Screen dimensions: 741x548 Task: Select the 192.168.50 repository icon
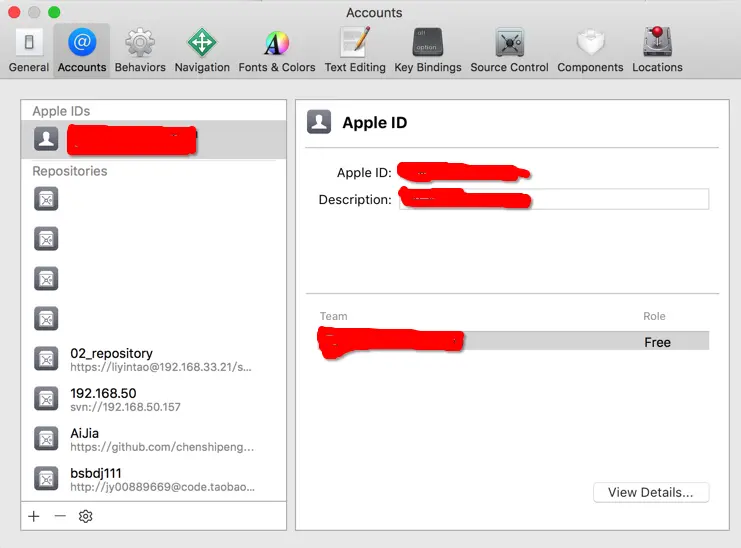point(46,398)
